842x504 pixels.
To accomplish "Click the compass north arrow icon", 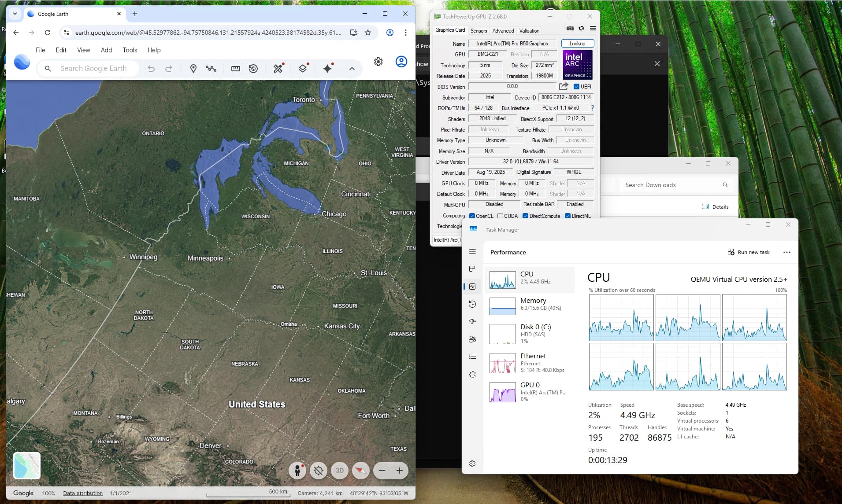I will [360, 471].
